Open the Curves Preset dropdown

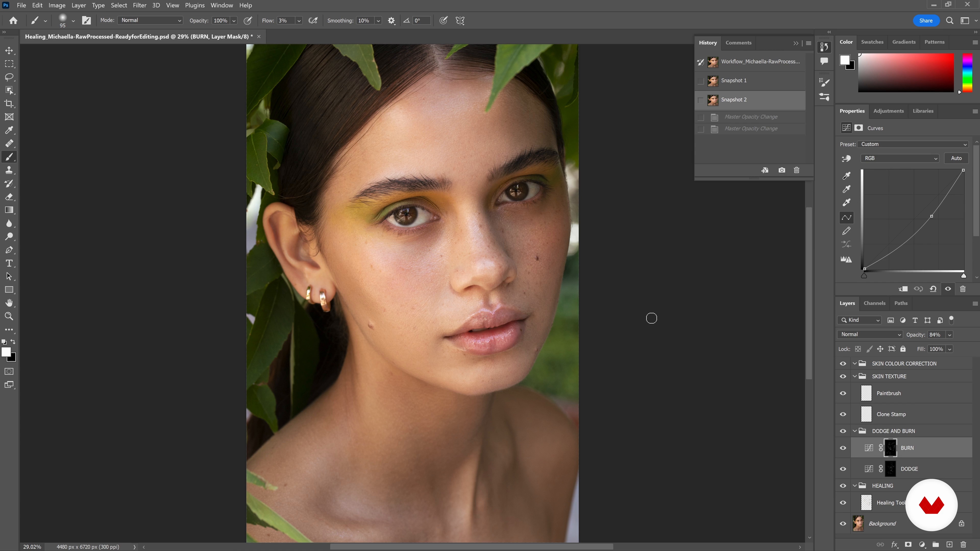point(913,144)
